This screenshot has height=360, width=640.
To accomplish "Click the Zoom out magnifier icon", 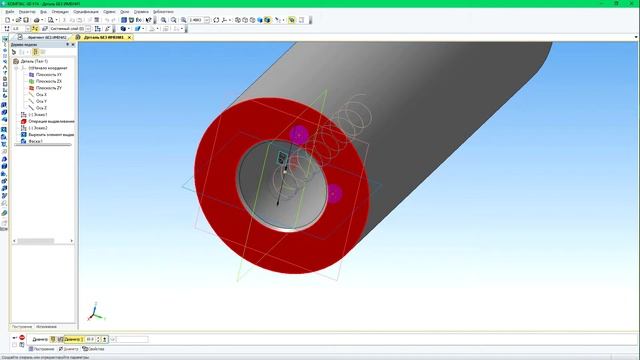I will click(173, 20).
